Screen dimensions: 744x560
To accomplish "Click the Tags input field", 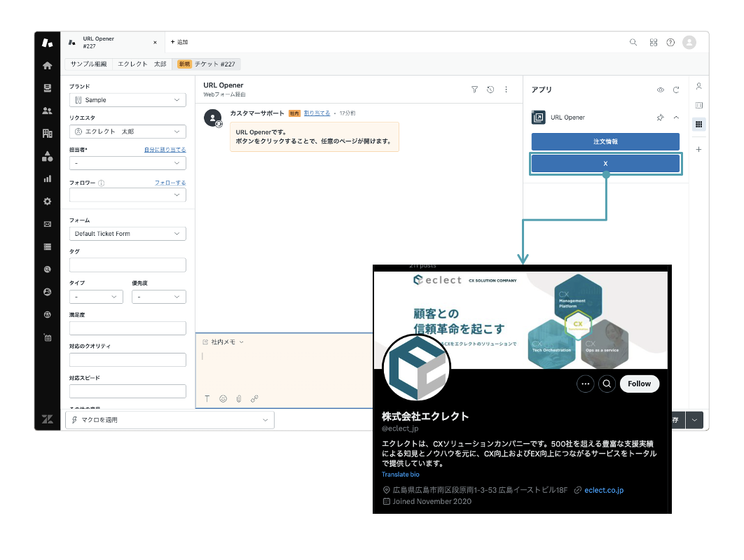I will point(128,265).
